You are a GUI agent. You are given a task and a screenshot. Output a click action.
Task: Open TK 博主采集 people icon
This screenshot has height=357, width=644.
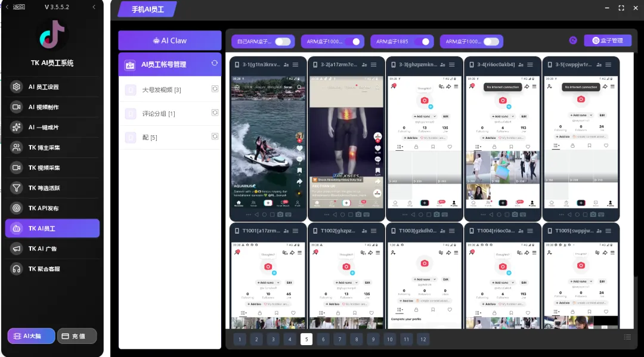(17, 147)
